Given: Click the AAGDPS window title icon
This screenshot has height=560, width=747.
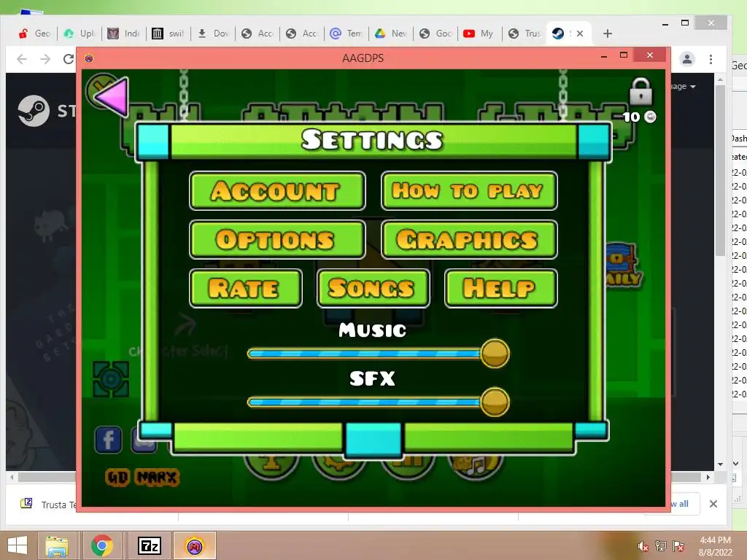Looking at the screenshot, I should 88,58.
